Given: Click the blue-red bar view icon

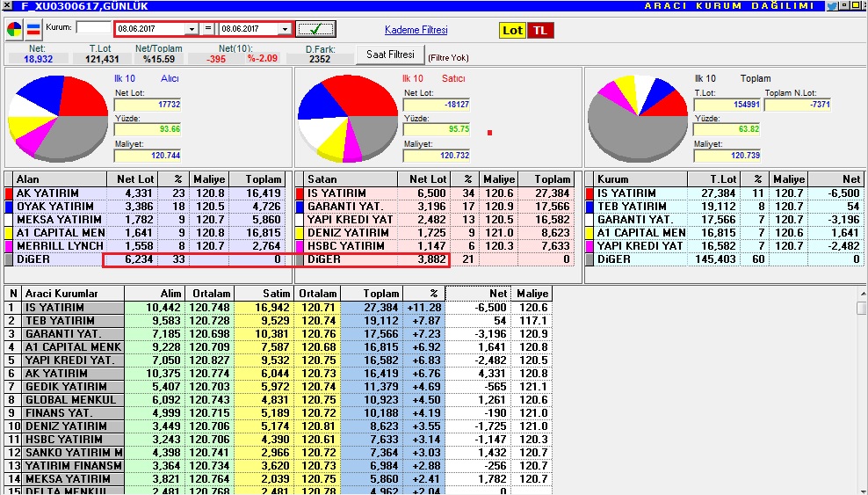Looking at the screenshot, I should click(x=33, y=29).
